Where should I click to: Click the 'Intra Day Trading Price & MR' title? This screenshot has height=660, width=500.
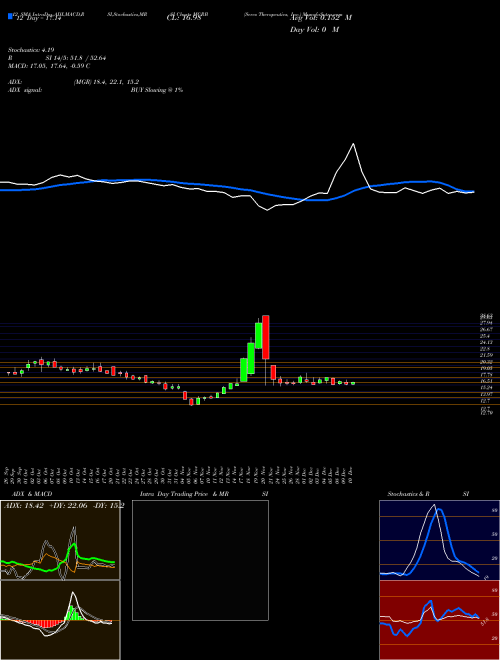(184, 494)
